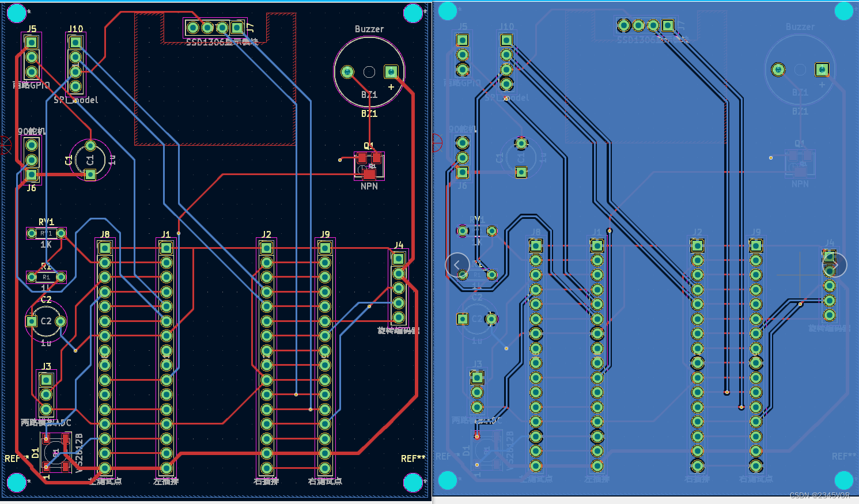This screenshot has height=504, width=859.
Task: Click C2's square pad in right copper-fill view
Action: (463, 319)
